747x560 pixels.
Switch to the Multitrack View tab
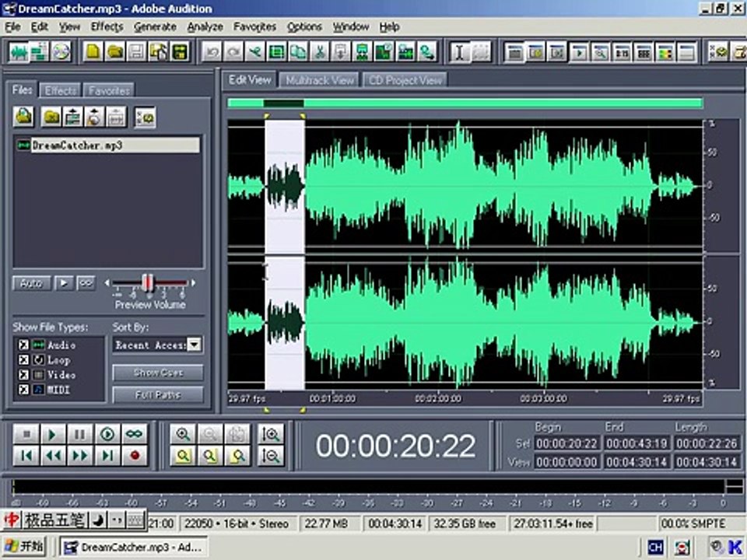tap(320, 80)
